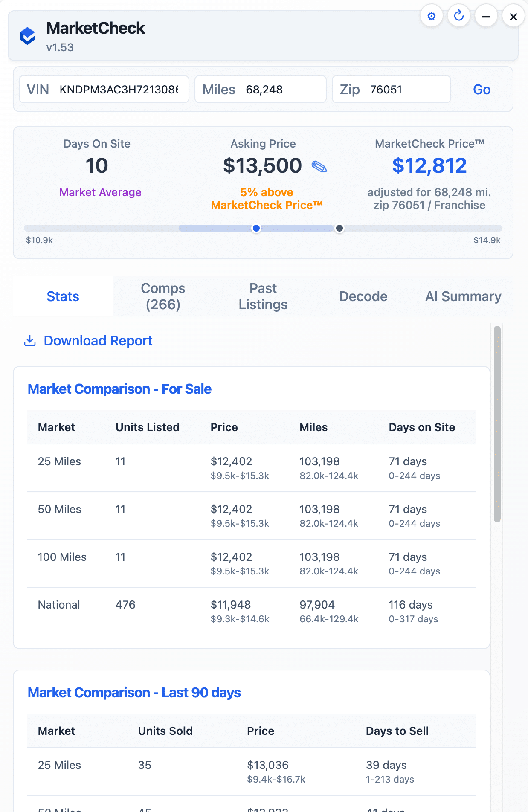
Task: Click Market Comparison - Last 90 days heading
Action: coord(134,693)
